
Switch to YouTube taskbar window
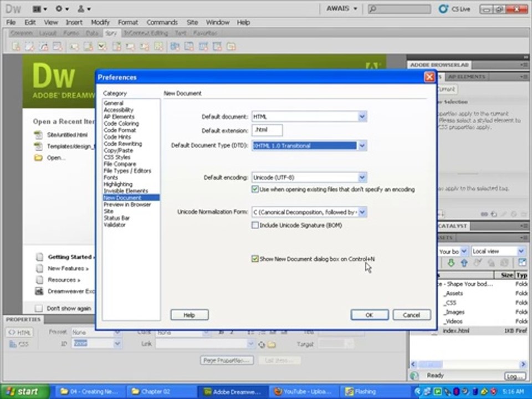[303, 392]
